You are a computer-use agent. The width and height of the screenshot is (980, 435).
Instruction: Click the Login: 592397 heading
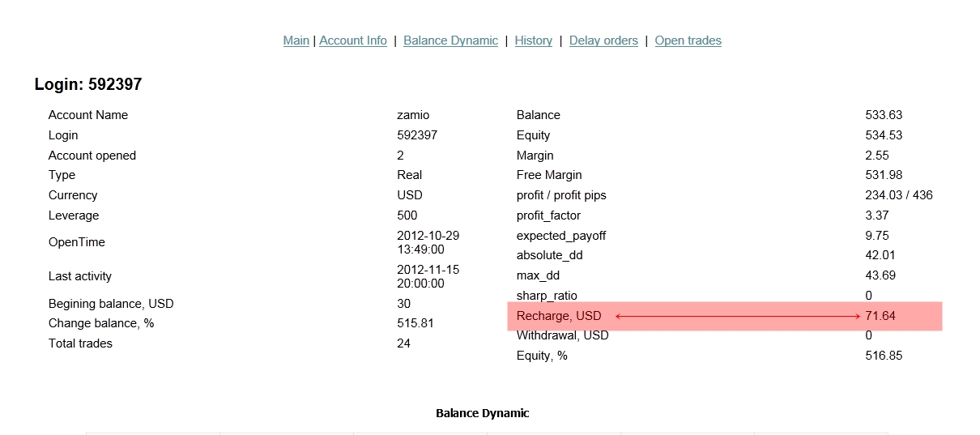click(x=88, y=84)
